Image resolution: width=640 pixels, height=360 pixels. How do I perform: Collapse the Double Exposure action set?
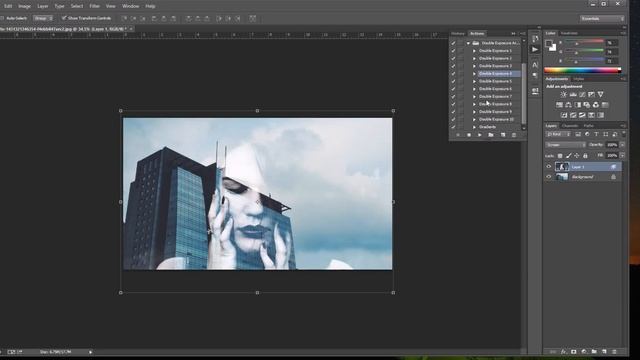469,43
